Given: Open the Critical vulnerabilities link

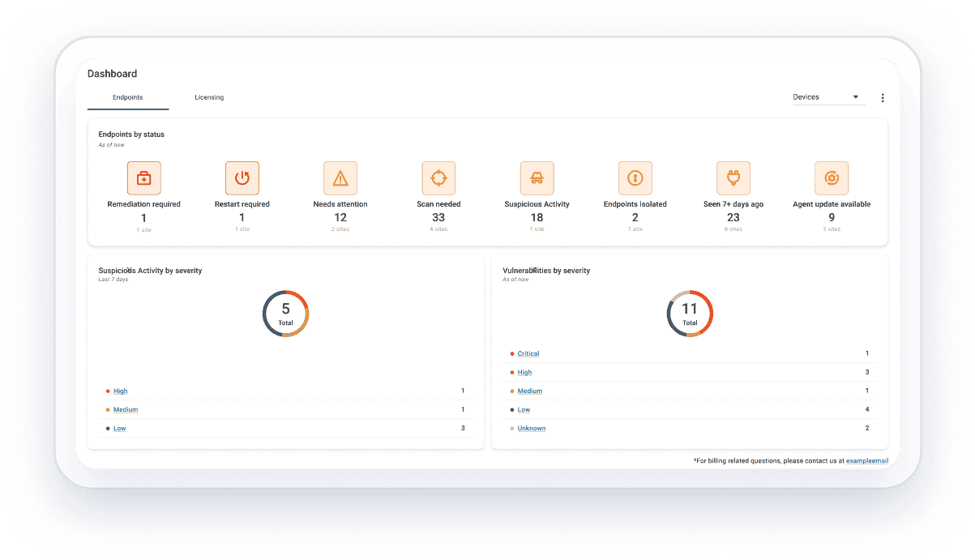Looking at the screenshot, I should pyautogui.click(x=528, y=353).
